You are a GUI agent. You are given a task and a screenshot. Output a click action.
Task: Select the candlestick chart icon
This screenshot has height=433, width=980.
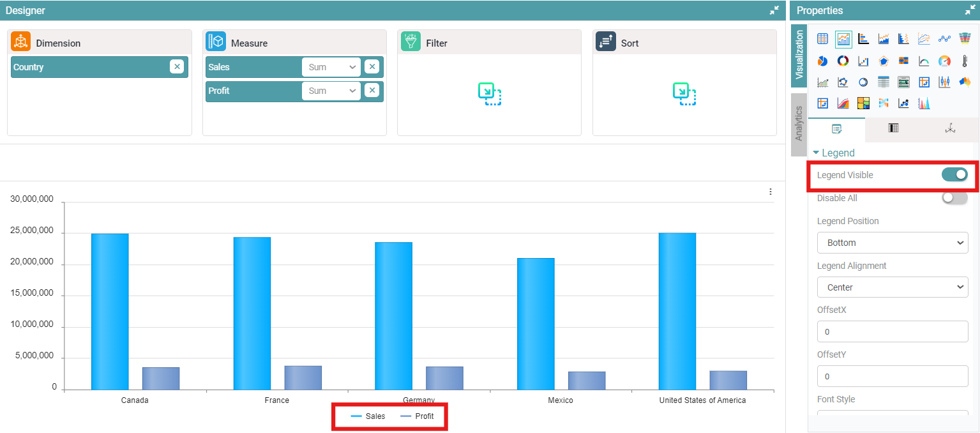tap(944, 82)
